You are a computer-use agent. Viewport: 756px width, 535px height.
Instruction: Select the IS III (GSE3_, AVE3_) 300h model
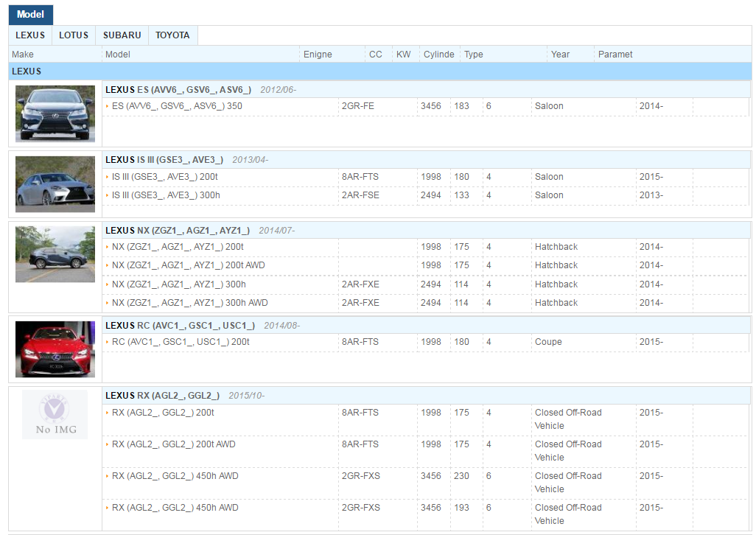coord(166,195)
